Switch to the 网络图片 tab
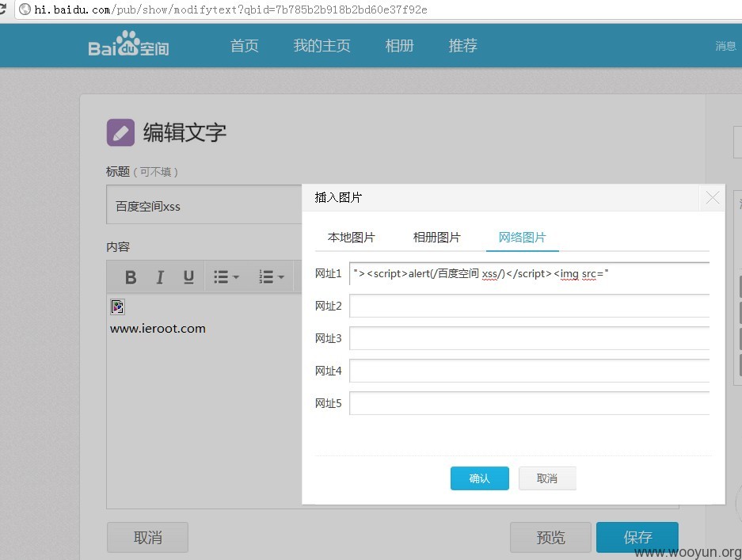742x560 pixels. [523, 237]
